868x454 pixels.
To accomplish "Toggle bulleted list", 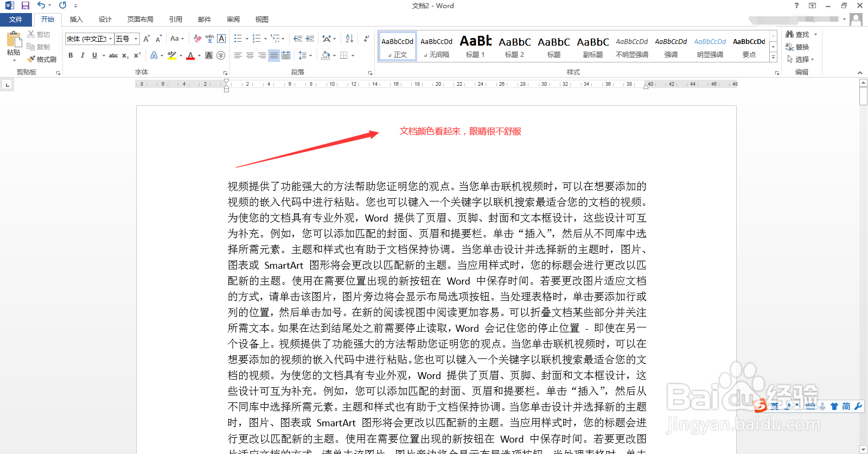I will click(238, 39).
